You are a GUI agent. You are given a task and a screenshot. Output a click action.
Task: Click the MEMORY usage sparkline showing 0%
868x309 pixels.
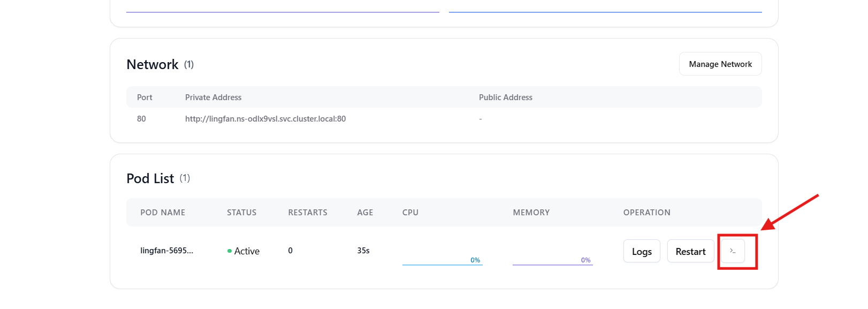(x=553, y=260)
